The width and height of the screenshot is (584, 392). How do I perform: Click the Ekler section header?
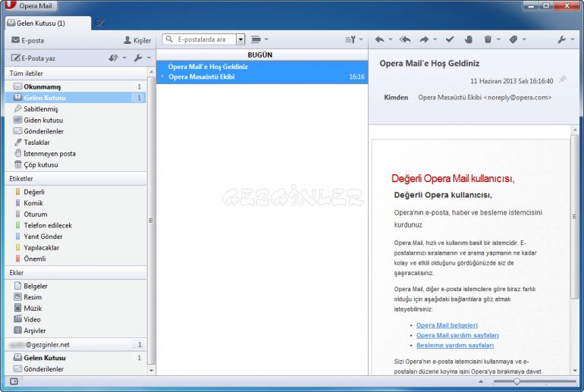click(76, 272)
